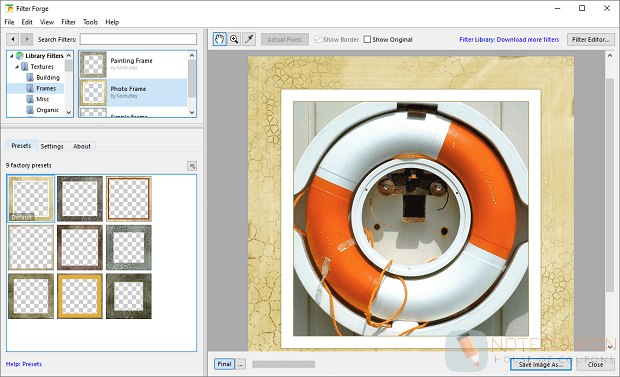The image size is (620, 377).
Task: Click the Building folder icon
Action: pos(30,77)
